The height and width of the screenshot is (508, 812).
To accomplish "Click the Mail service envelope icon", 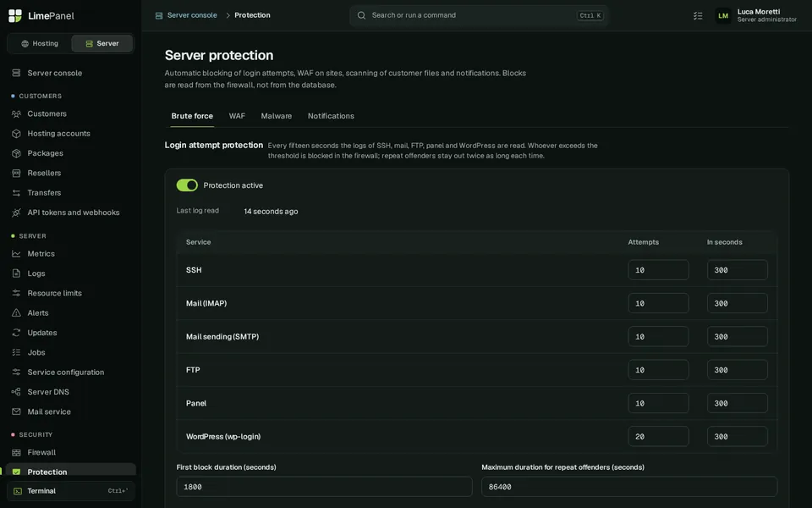I will (x=17, y=411).
